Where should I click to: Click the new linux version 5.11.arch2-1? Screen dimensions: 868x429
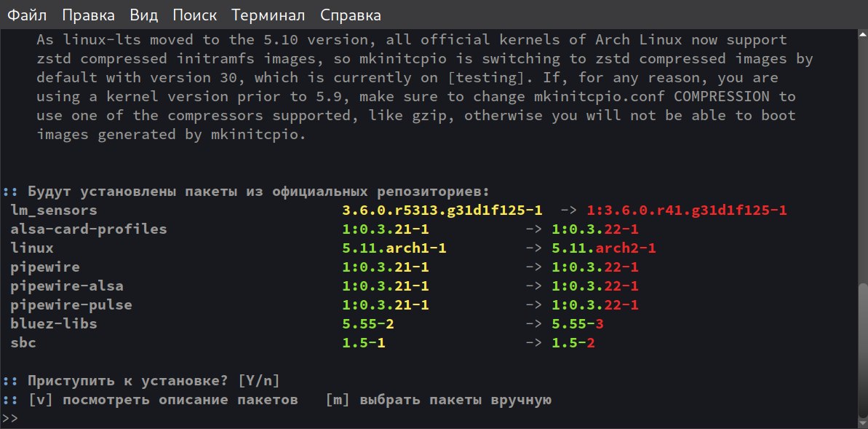(x=604, y=248)
